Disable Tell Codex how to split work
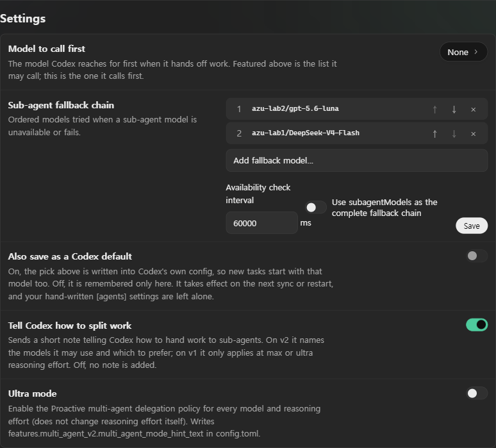This screenshot has width=496, height=448. pos(477,325)
